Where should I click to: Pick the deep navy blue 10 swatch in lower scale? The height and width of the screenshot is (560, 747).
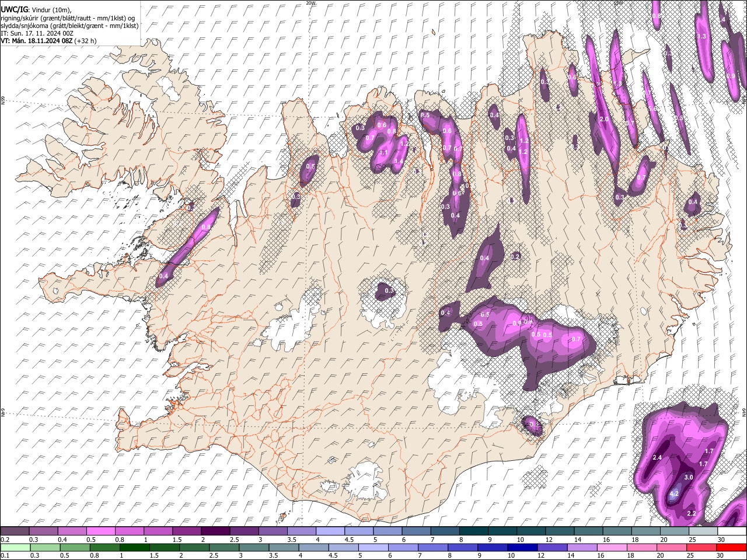522,547
